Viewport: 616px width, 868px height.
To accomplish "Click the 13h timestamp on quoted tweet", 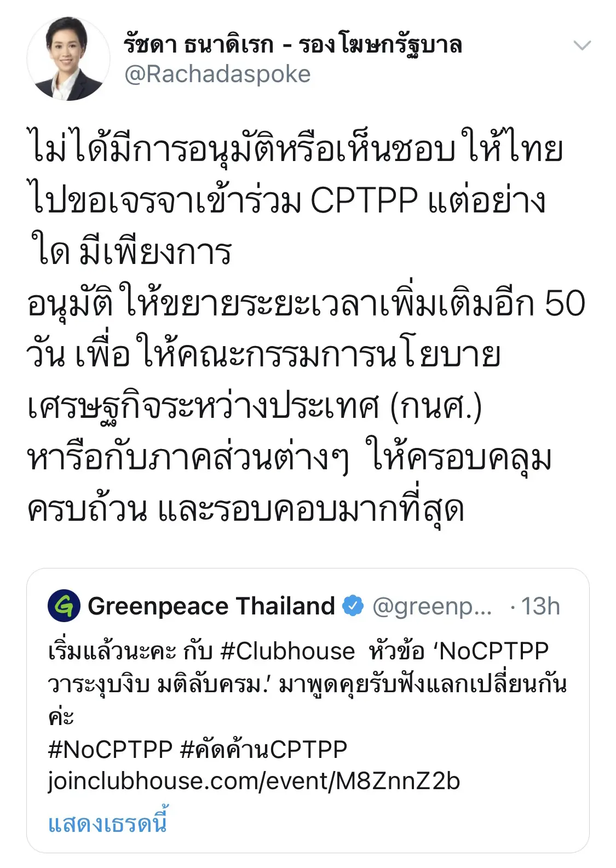I will (540, 607).
